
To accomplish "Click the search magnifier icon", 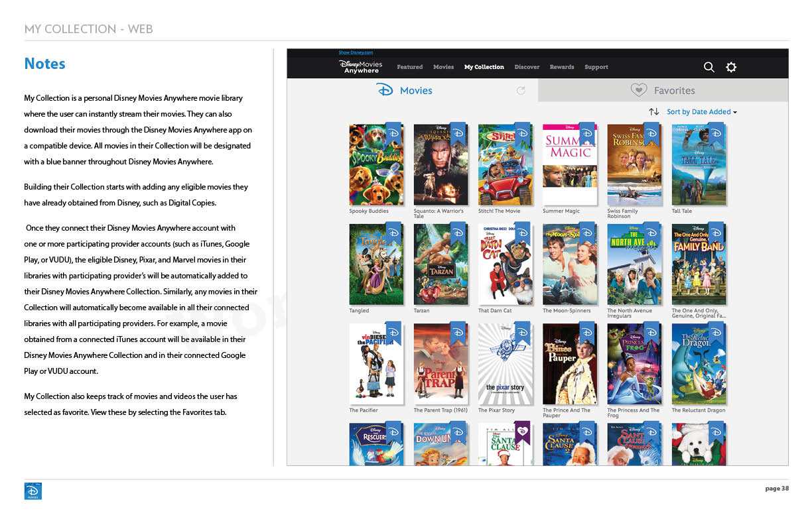I will pyautogui.click(x=709, y=67).
